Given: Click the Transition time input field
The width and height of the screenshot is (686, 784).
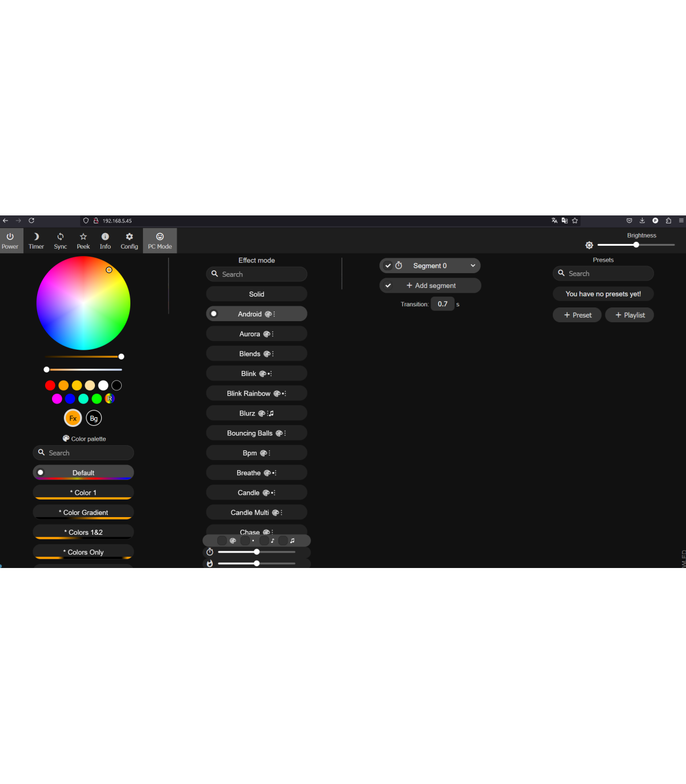Looking at the screenshot, I should pyautogui.click(x=442, y=304).
